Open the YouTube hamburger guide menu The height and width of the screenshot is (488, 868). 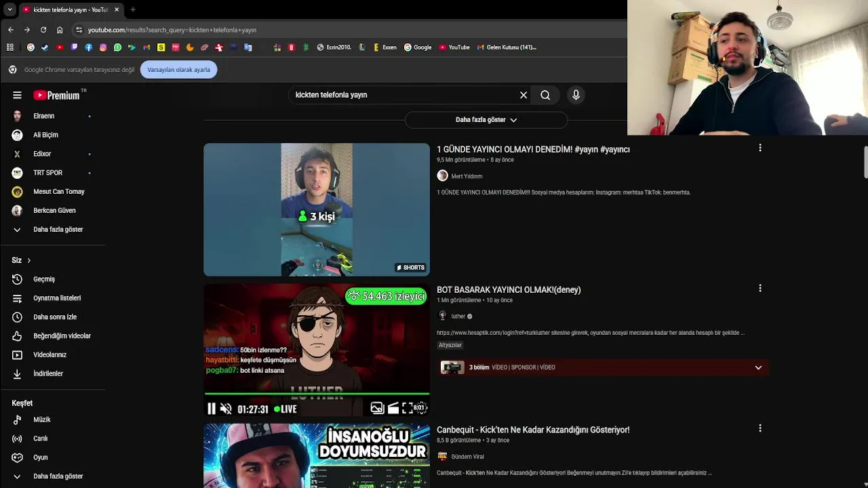point(17,96)
